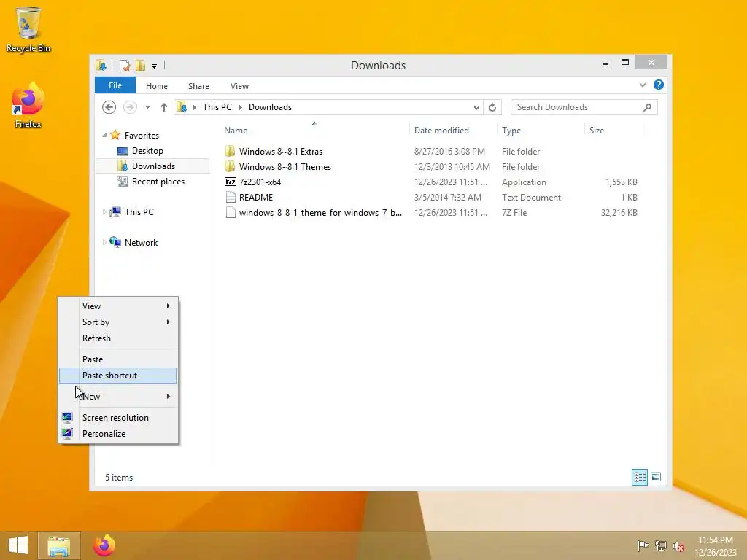Switch to the Home ribbon tab
This screenshot has width=747, height=560.
coord(157,86)
